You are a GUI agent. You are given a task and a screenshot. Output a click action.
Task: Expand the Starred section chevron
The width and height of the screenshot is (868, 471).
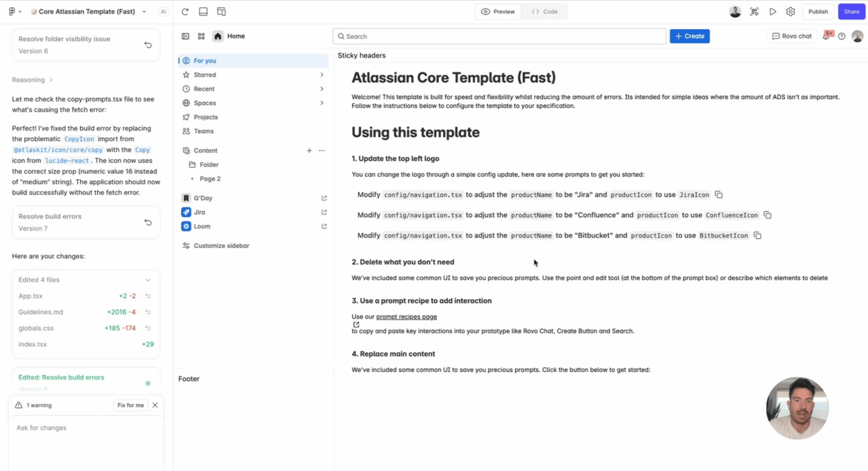(321, 75)
